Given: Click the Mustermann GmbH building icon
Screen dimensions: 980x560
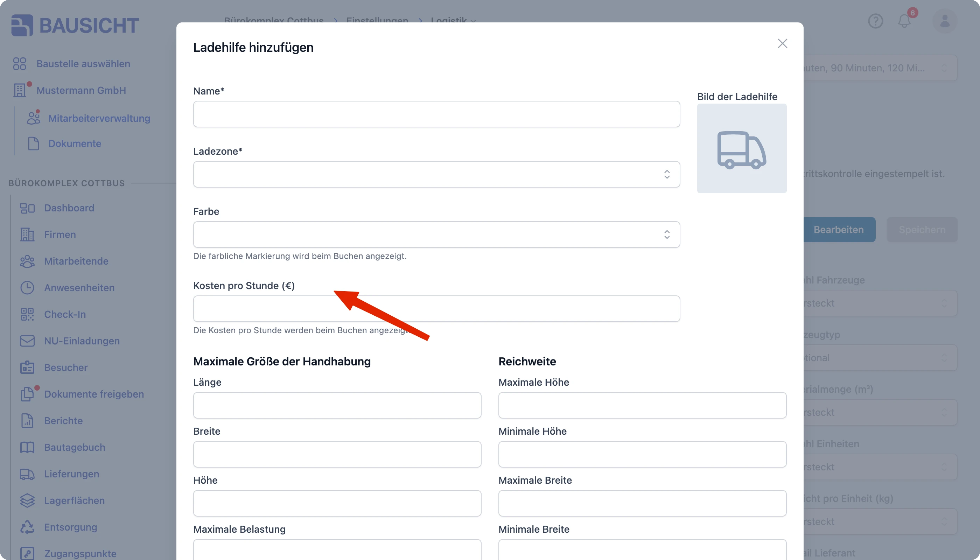Looking at the screenshot, I should pyautogui.click(x=20, y=90).
